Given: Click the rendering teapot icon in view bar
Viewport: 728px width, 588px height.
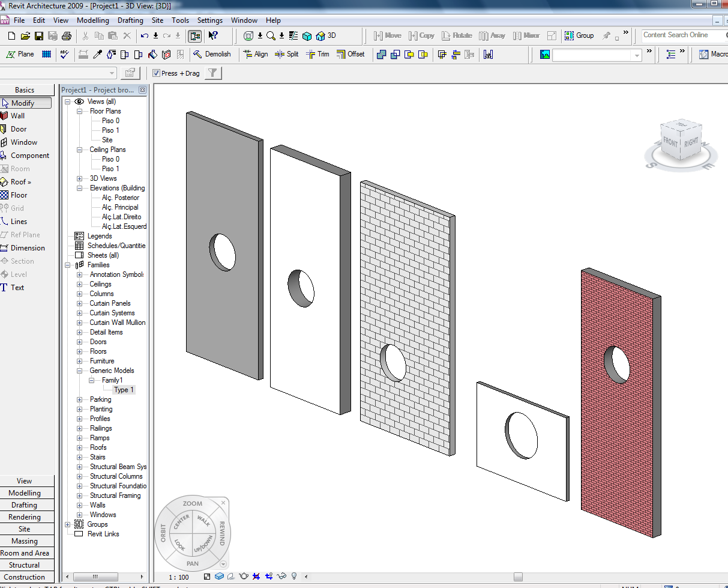Looking at the screenshot, I should coord(244,577).
